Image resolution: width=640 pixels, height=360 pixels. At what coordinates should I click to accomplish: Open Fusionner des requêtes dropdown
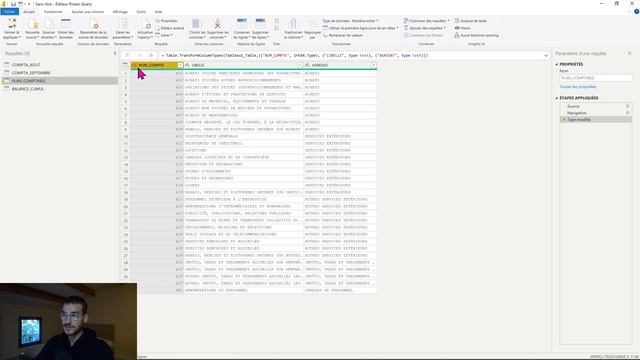[427, 21]
